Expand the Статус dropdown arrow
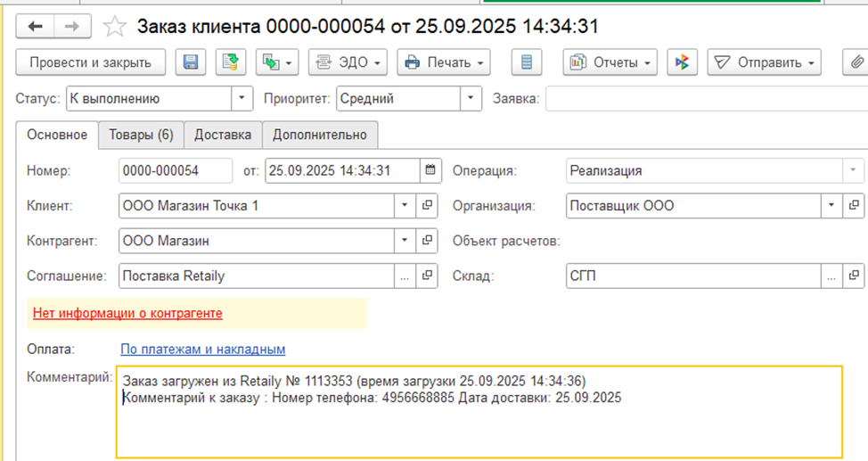Image resolution: width=868 pixels, height=461 pixels. tap(242, 99)
